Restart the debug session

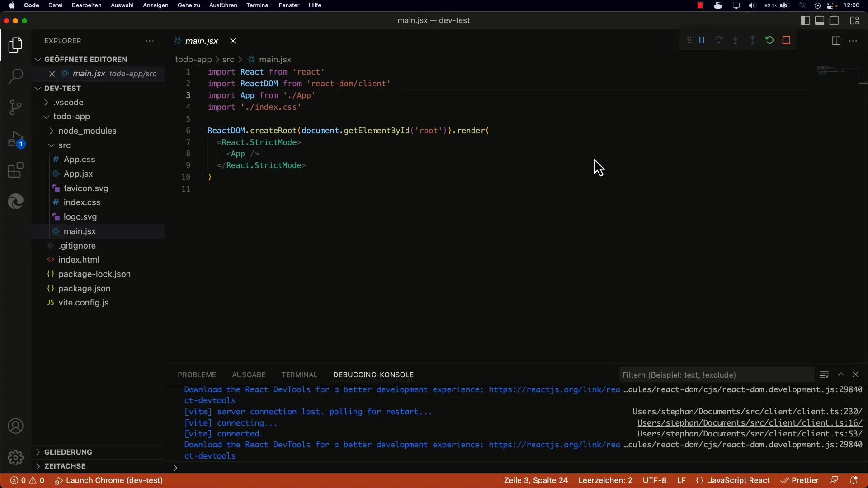(769, 40)
